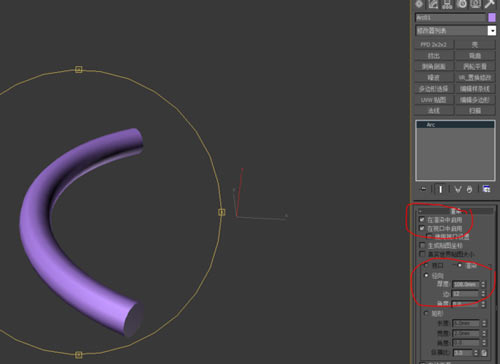Apply the 多边形选择 poly select modifier
The height and width of the screenshot is (364, 500).
[434, 89]
